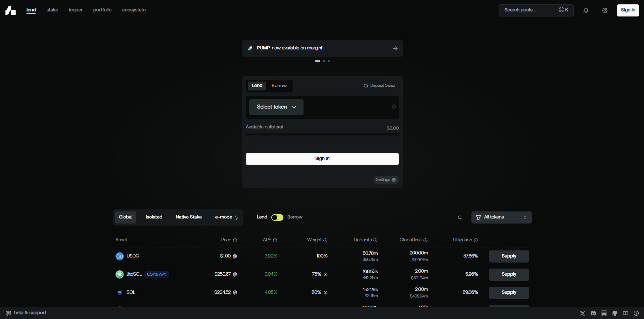The height and width of the screenshot is (319, 644).
Task: Open the Substack icon in footer
Action: (604, 313)
